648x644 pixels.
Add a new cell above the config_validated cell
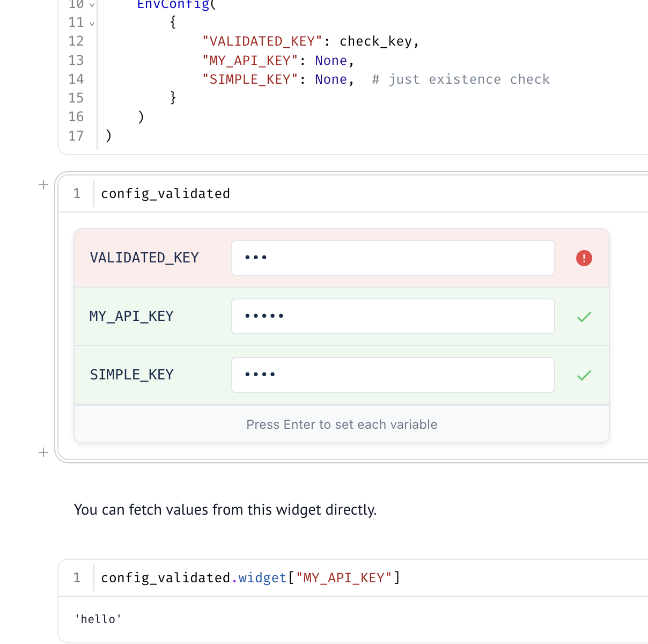pos(43,185)
